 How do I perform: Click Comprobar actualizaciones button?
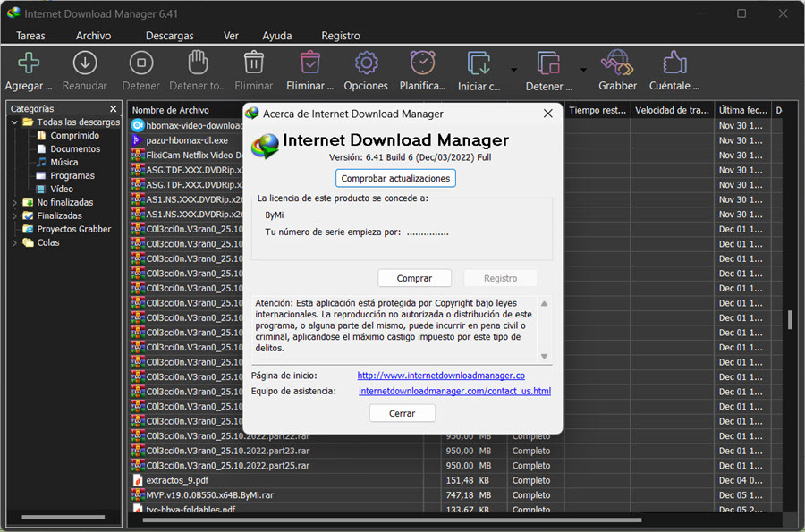(395, 178)
